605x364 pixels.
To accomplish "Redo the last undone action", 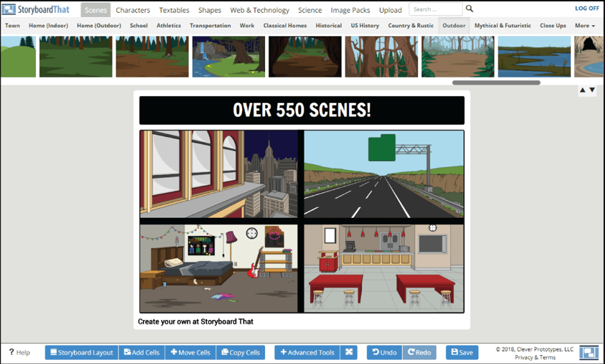I will coord(419,352).
